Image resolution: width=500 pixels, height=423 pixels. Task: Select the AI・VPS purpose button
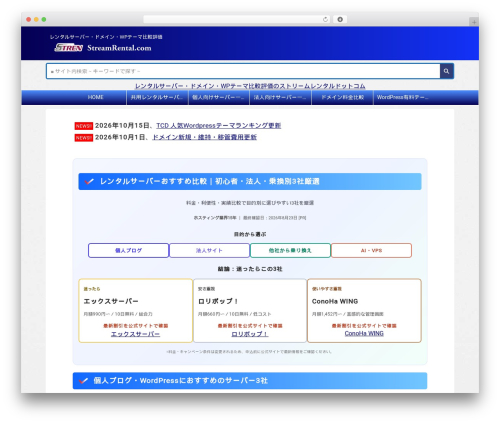pyautogui.click(x=371, y=250)
